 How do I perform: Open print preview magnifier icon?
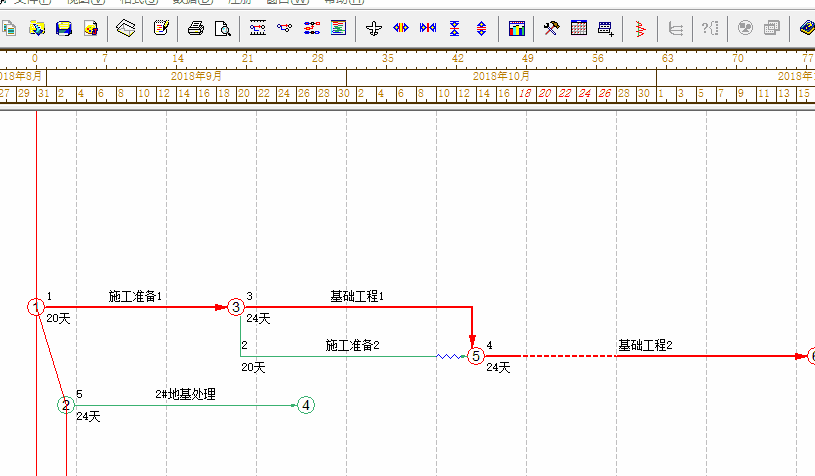222,28
